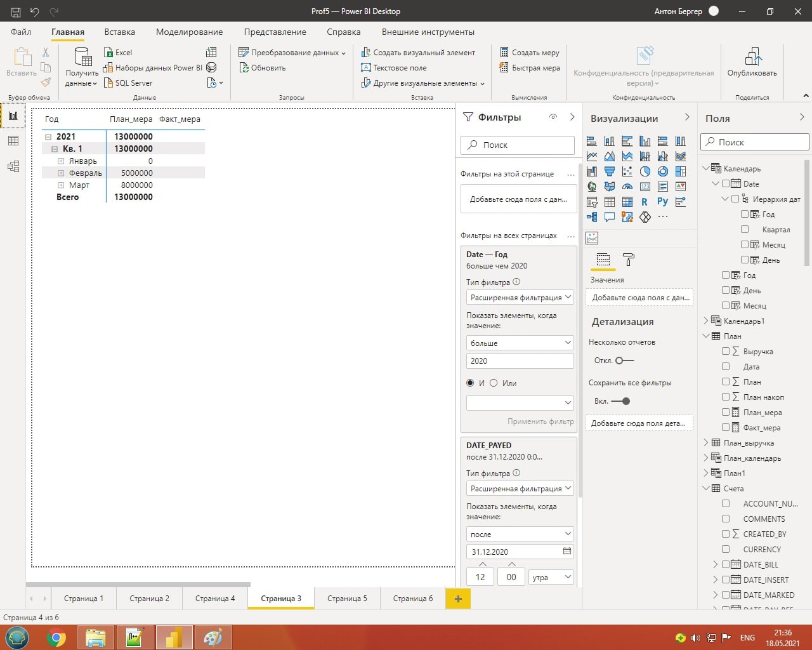This screenshot has width=812, height=650.
Task: Check the Квартал field checkbox
Action: (x=745, y=229)
